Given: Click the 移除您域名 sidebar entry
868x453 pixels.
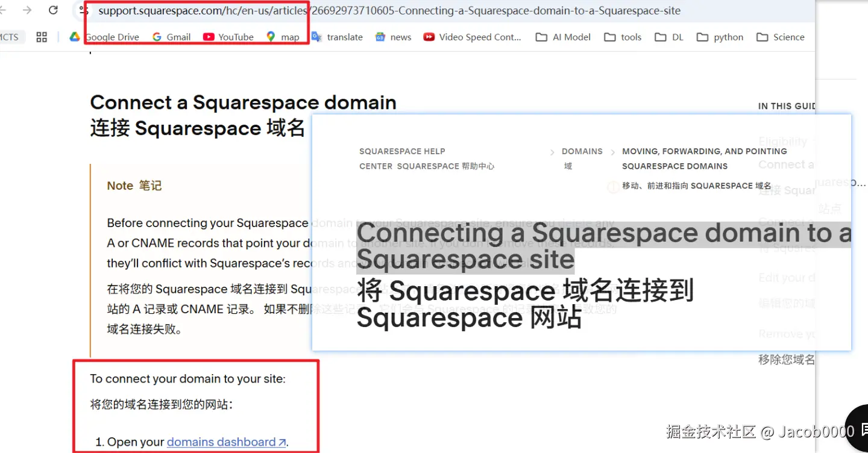Looking at the screenshot, I should (x=787, y=360).
